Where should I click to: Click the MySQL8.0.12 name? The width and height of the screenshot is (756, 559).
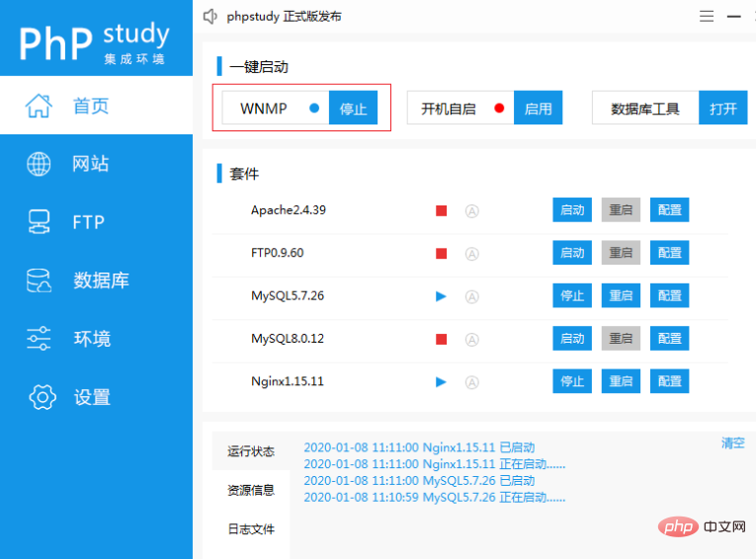tap(288, 339)
